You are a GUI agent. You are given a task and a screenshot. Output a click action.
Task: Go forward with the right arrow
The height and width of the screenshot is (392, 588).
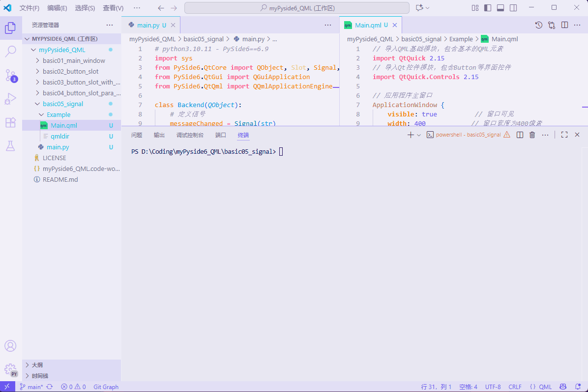[174, 8]
